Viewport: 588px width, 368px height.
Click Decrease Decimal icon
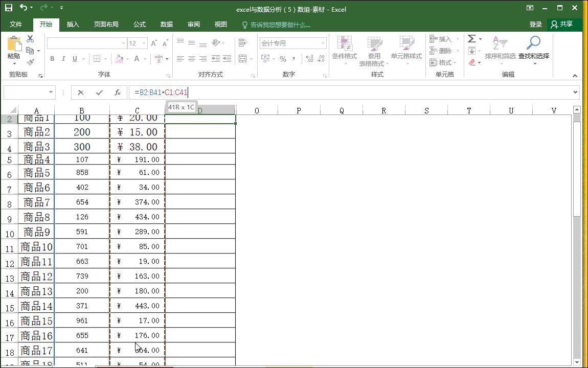pos(321,59)
